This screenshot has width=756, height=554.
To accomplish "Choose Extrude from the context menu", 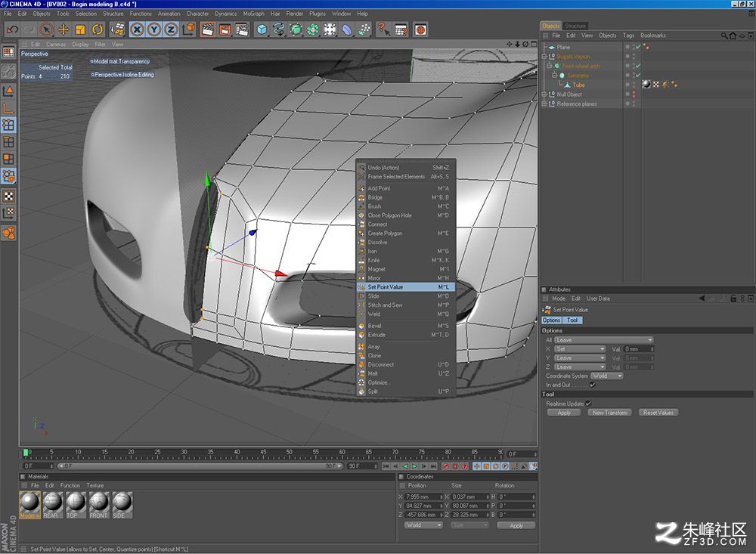I will pyautogui.click(x=405, y=335).
